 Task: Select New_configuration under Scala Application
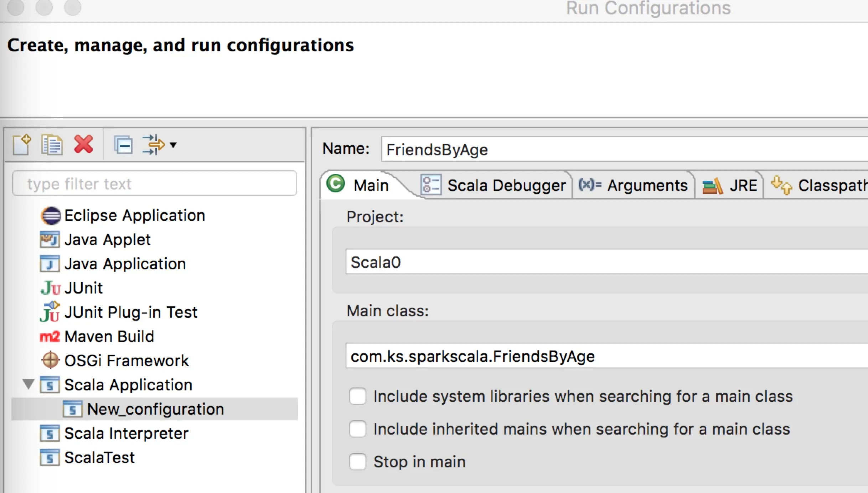coord(155,409)
